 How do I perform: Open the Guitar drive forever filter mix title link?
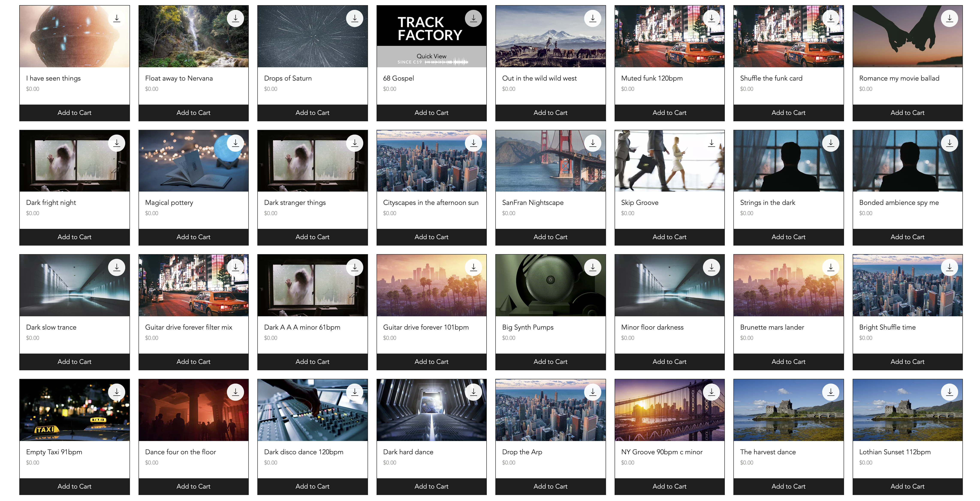pos(188,327)
